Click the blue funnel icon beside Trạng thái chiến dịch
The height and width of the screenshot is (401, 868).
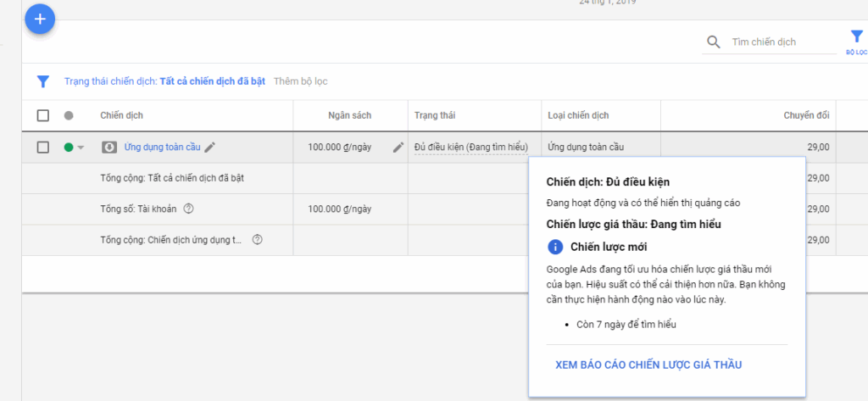coord(42,81)
